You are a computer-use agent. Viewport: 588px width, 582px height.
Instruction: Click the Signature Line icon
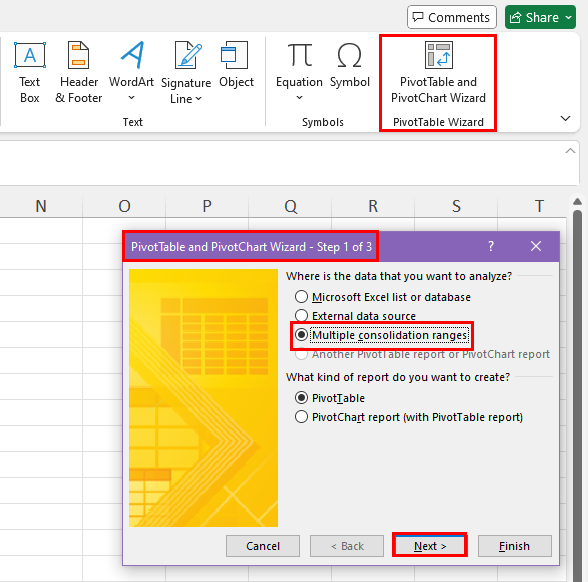[188, 56]
